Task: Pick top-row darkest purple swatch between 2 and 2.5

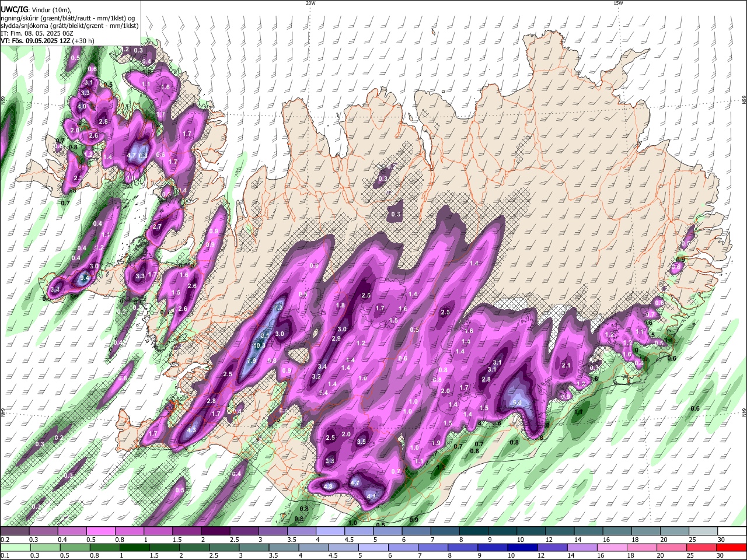Action: [215, 531]
